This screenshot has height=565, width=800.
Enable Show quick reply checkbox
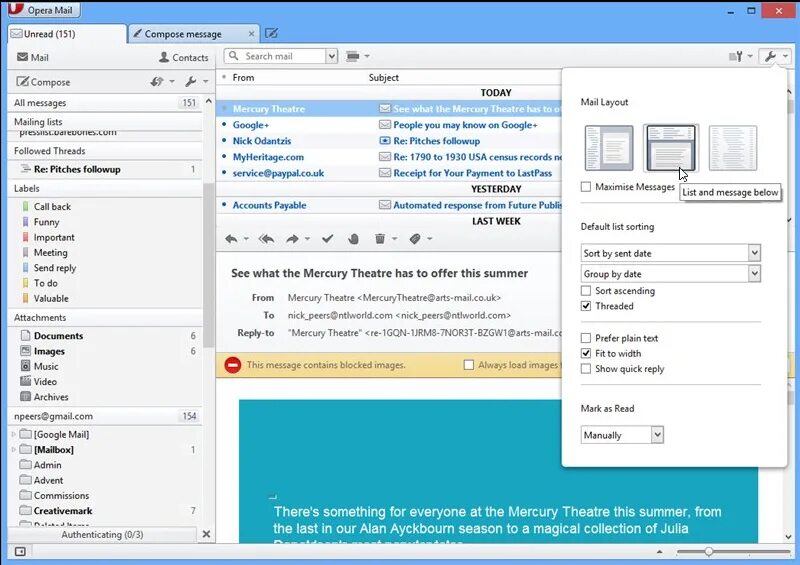coord(586,369)
